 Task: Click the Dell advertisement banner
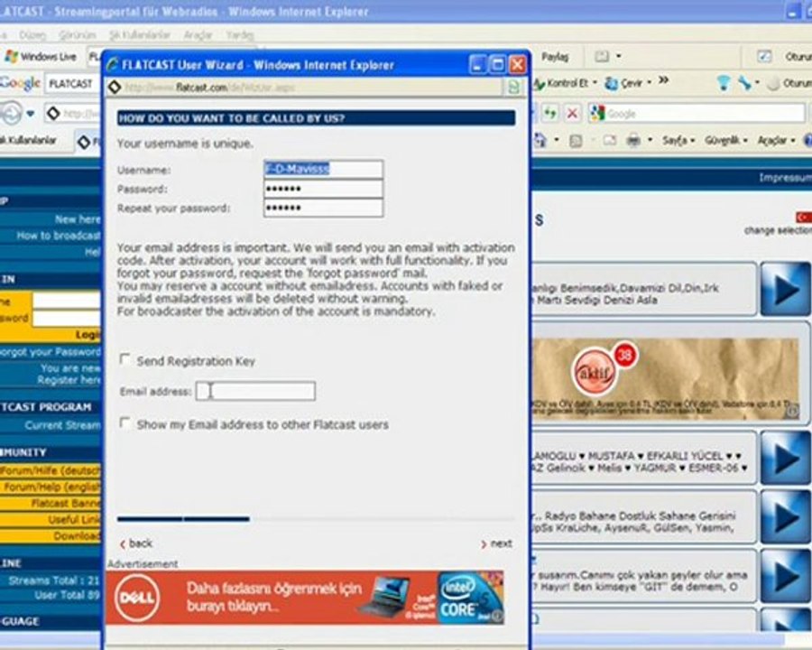click(x=305, y=598)
